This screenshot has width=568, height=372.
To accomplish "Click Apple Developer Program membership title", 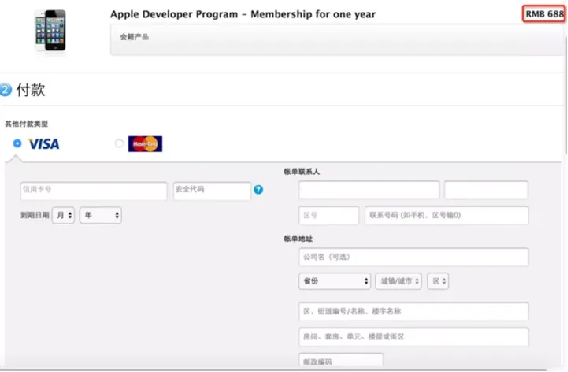I will (243, 14).
